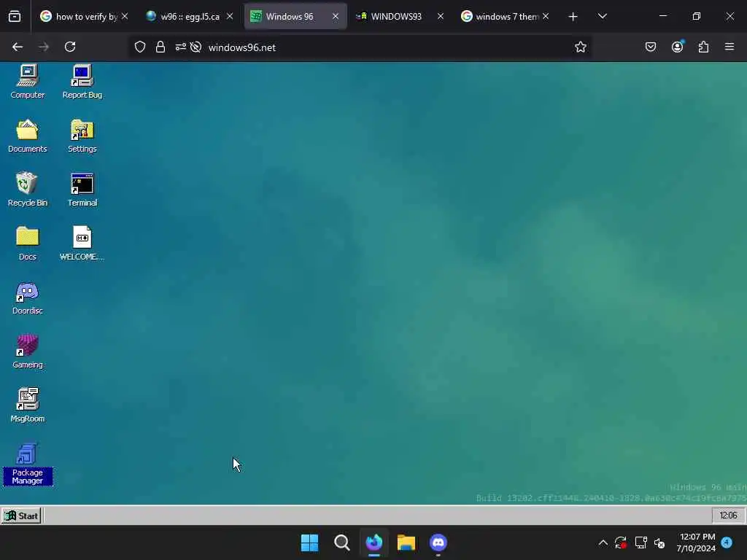This screenshot has height=560, width=747.
Task: Switch to the WINDOWS93 tab
Action: coord(400,16)
